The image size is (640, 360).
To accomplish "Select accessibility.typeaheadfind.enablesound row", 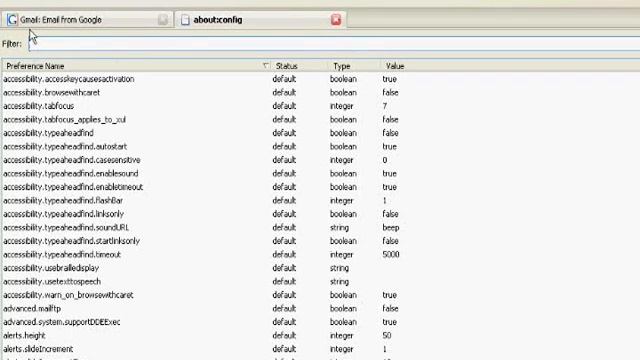I will coord(321,173).
